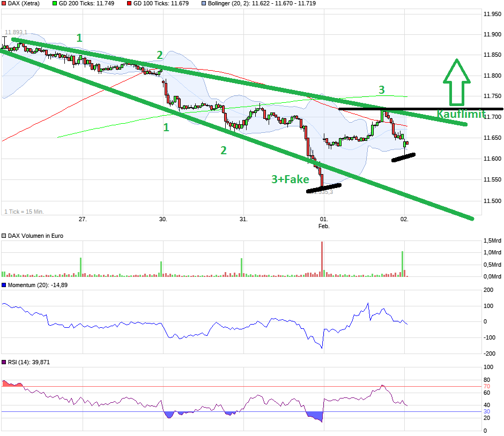This screenshot has width=504, height=436.
Task: Click the date axis label '27.'
Action: click(83, 219)
